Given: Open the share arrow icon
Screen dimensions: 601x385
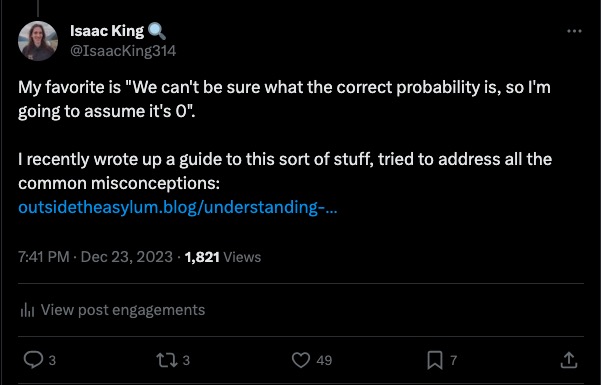Looking at the screenshot, I should [569, 360].
